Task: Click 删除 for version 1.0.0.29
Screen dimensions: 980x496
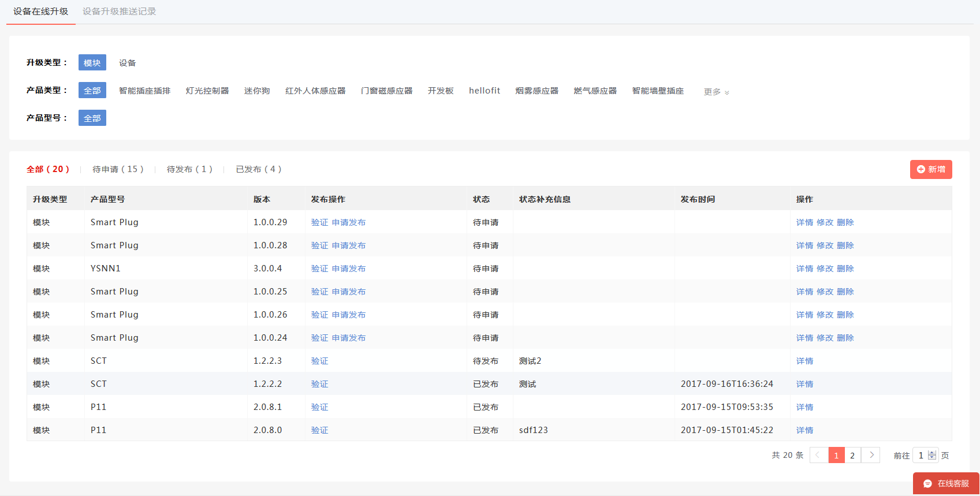Action: coord(845,222)
